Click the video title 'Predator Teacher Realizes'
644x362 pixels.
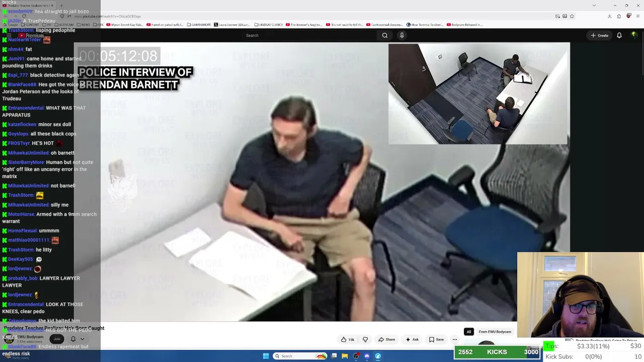click(54, 328)
